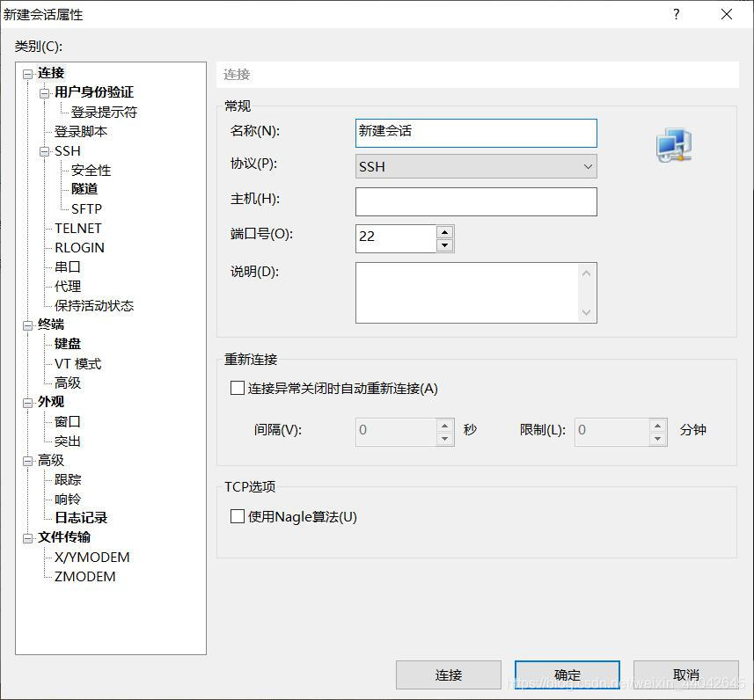Click the 说明 scrollbar up arrow

(586, 273)
